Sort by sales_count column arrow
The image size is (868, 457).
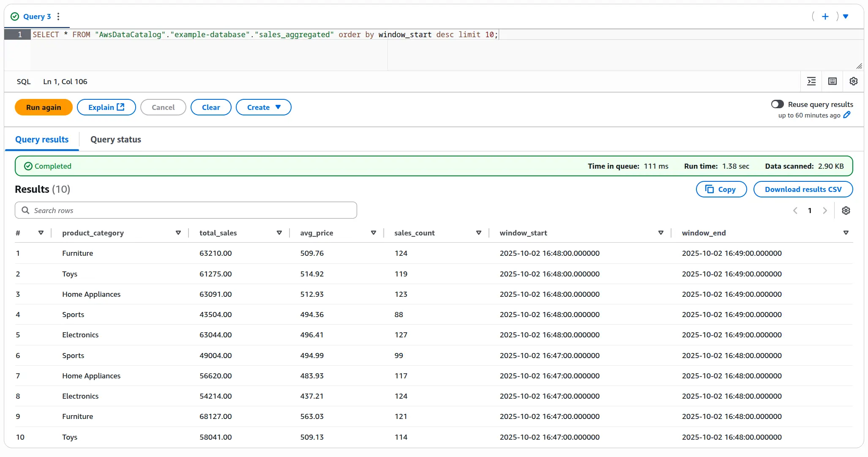tap(479, 233)
